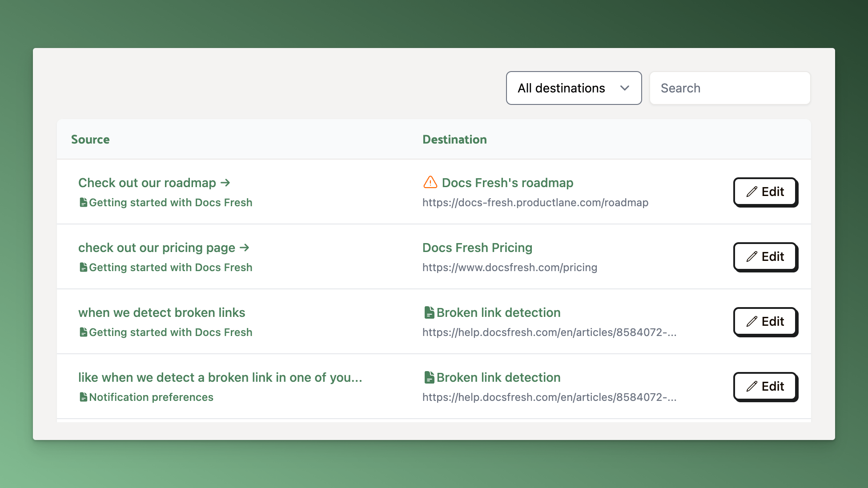The image size is (868, 488).
Task: Click the Source column header
Action: (90, 140)
